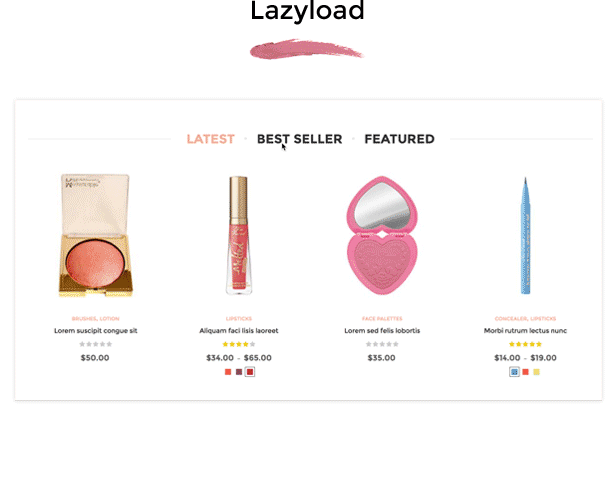
Task: Open the Lorem suscipit congue sit product link
Action: tap(95, 331)
